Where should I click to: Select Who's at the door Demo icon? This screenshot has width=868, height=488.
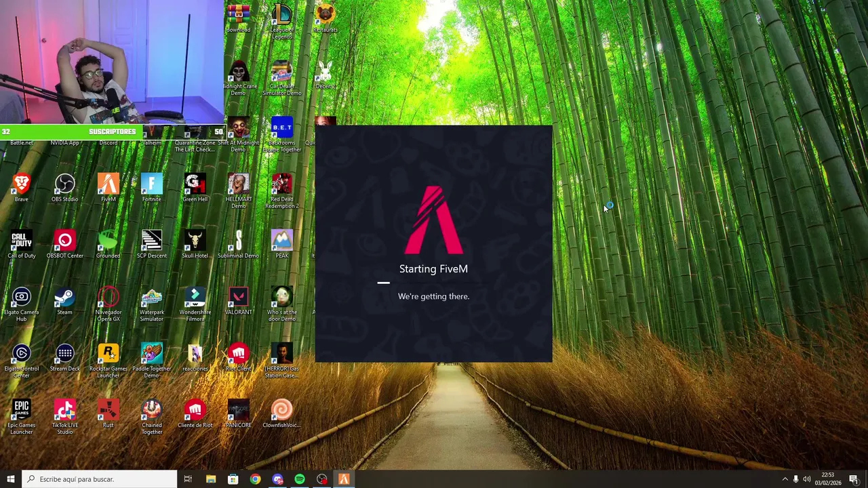tap(281, 304)
